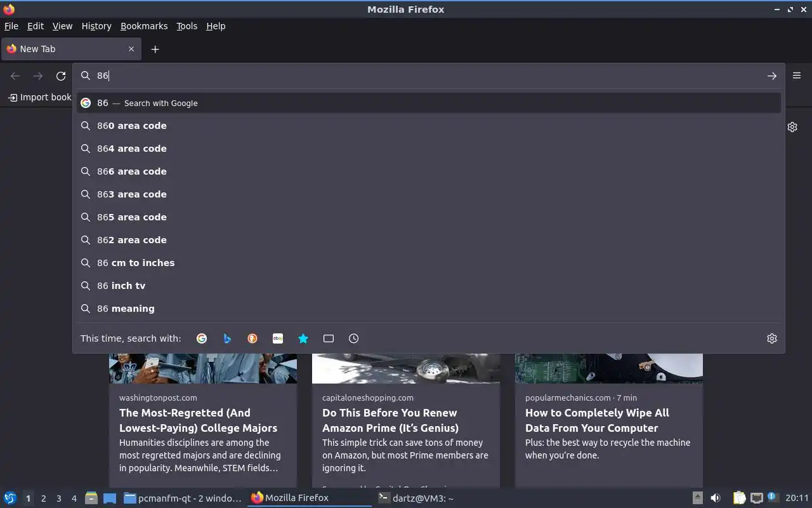
Task: Switch to workspace 4 in the taskbar
Action: (74, 498)
